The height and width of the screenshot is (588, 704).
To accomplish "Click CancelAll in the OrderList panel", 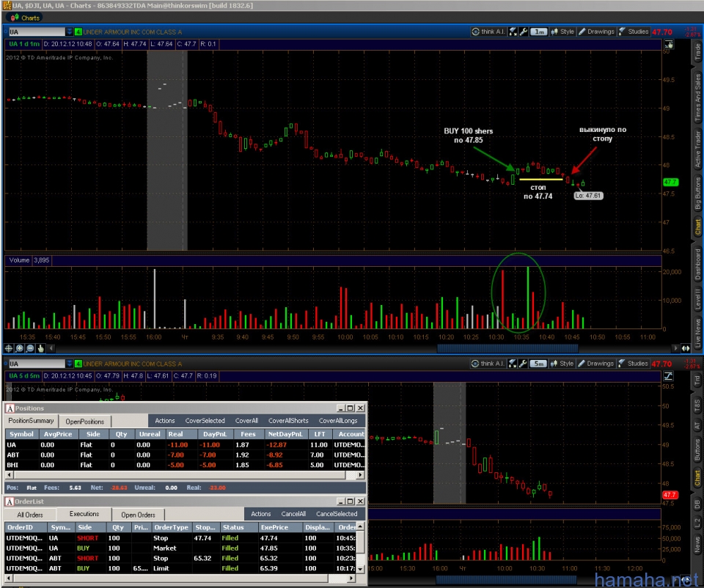I will pyautogui.click(x=293, y=514).
